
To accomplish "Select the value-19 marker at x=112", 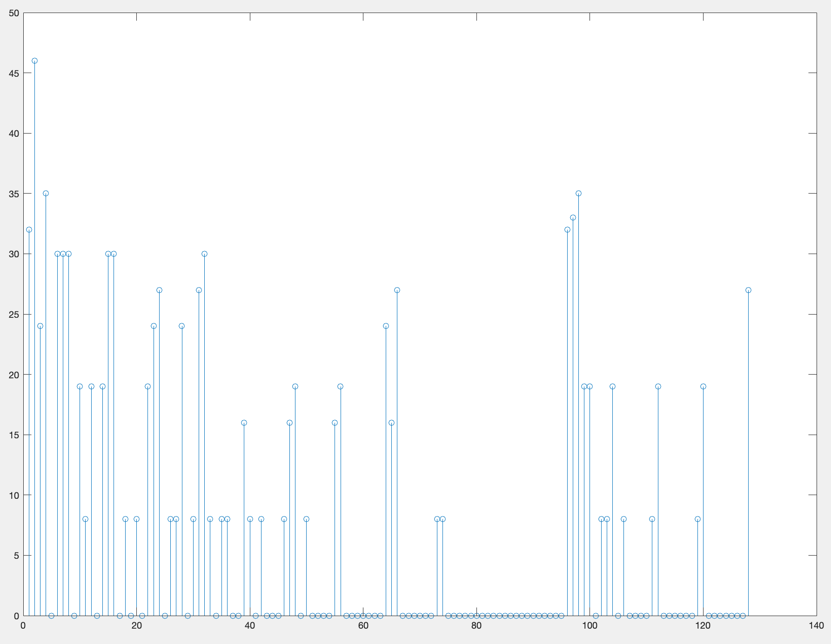I will pyautogui.click(x=658, y=387).
